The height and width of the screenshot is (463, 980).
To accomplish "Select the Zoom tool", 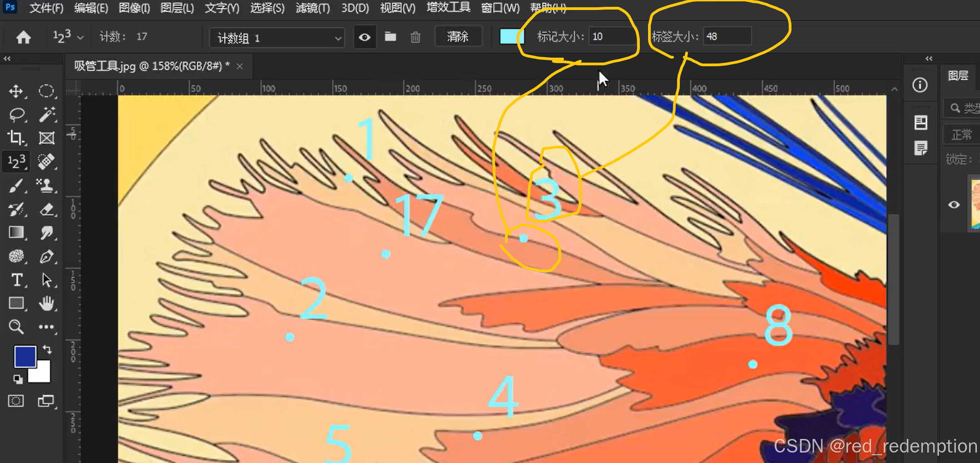I will (x=16, y=327).
